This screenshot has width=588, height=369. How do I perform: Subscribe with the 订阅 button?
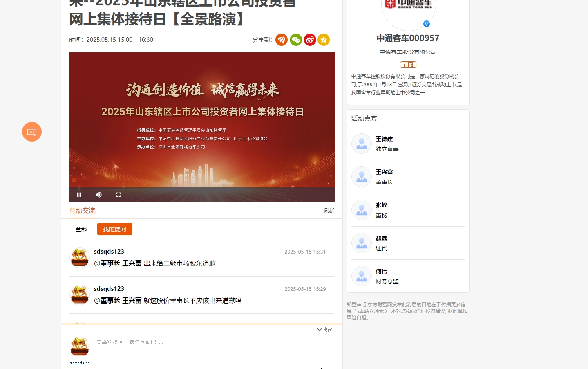tap(408, 65)
